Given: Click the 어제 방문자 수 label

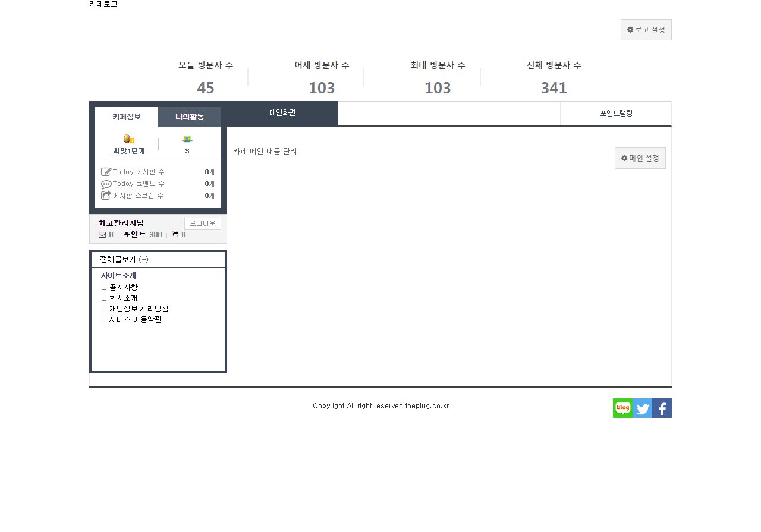Looking at the screenshot, I should point(322,65).
